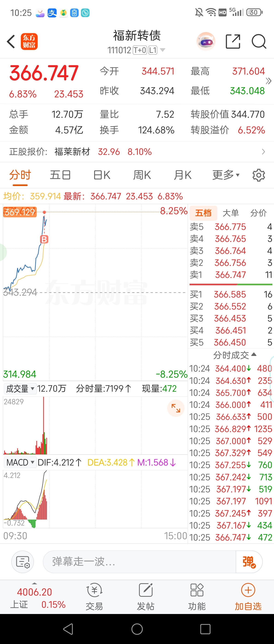Image resolution: width=274 pixels, height=644 pixels.
Task: Toggle the 弹 danmaku switch
Action: click(x=249, y=562)
